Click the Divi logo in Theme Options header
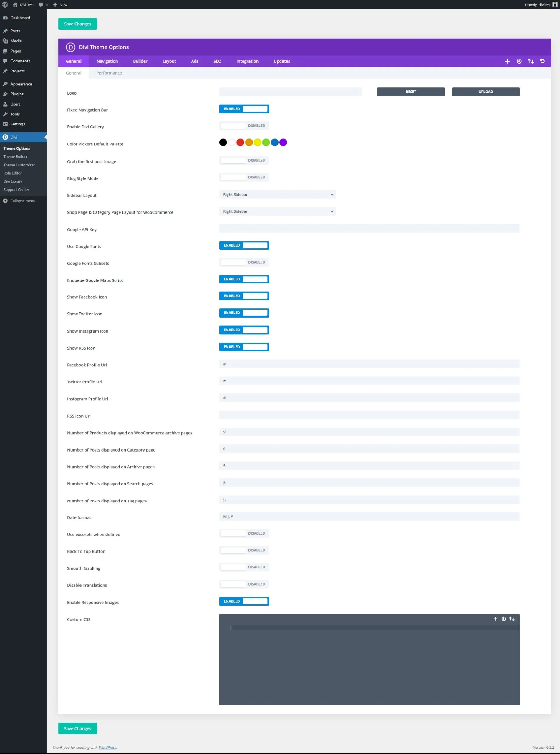Viewport: 560px width, 754px height. (70, 47)
